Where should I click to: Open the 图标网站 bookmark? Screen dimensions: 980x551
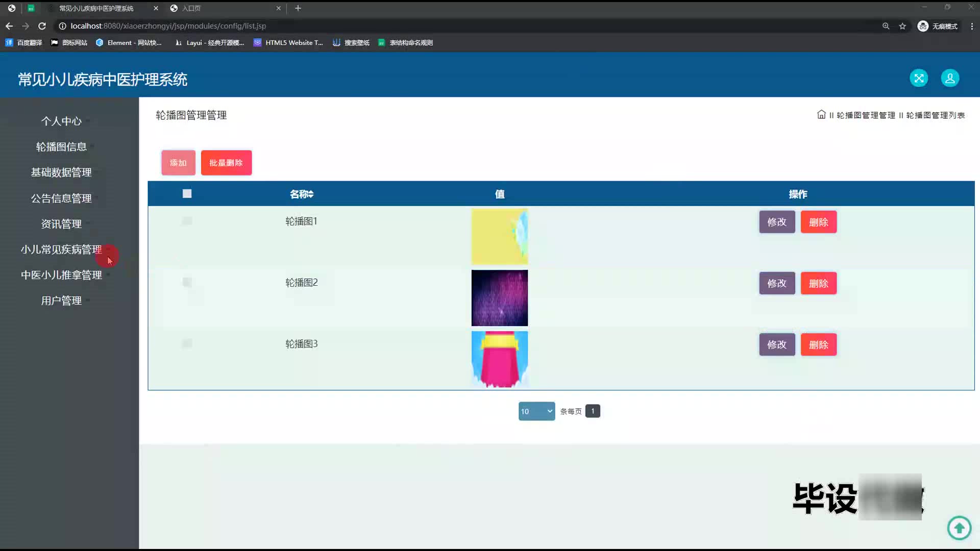pos(69,43)
